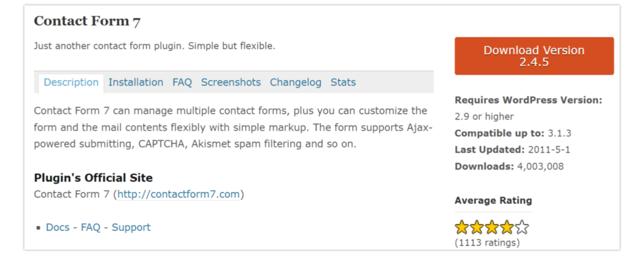View the Screenshots tab
The image size is (644, 255).
(231, 83)
